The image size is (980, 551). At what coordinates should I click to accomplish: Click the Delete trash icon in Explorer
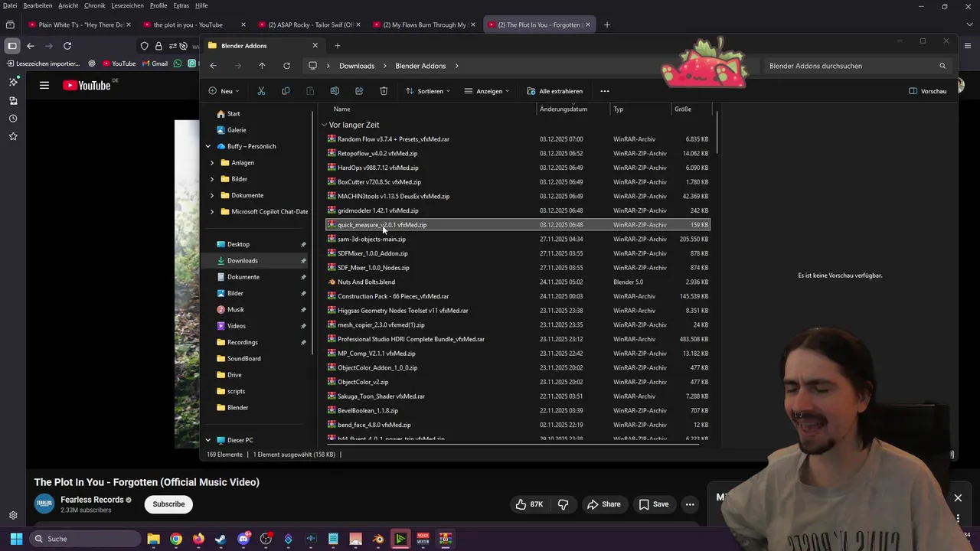pyautogui.click(x=384, y=91)
